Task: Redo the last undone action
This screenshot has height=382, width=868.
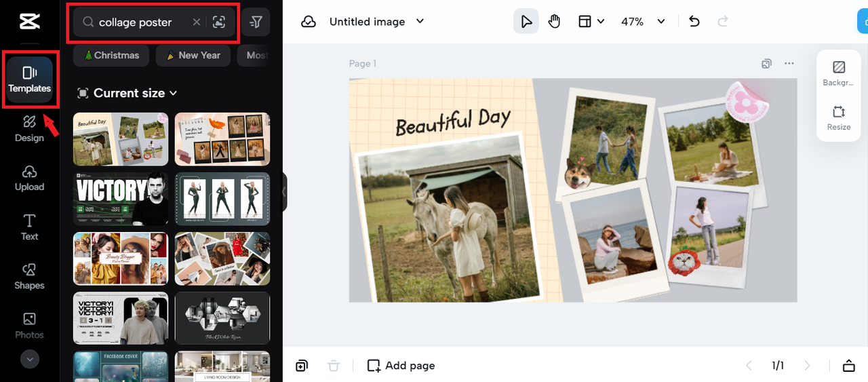Action: pos(723,22)
